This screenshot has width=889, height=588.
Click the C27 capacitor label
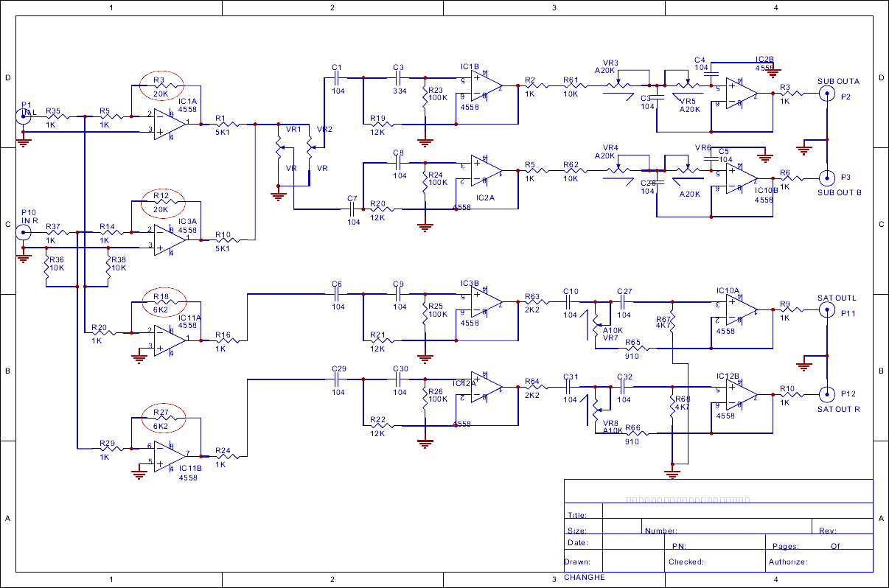[x=624, y=291]
